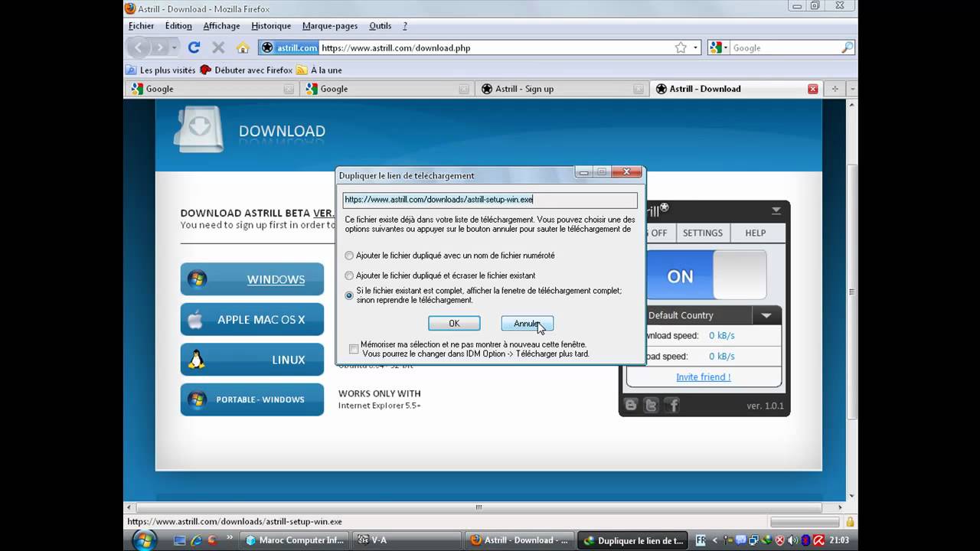Click the PORTABLE - WINDOWS download button
Image resolution: width=980 pixels, height=551 pixels.
click(x=252, y=399)
